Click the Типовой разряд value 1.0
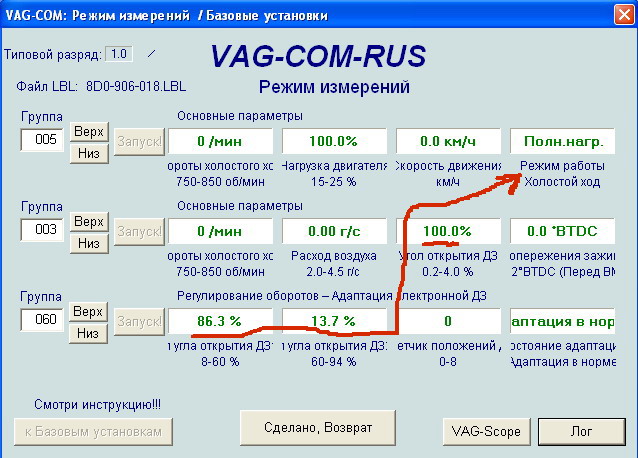Screen dimensions: 638x458 119,54
